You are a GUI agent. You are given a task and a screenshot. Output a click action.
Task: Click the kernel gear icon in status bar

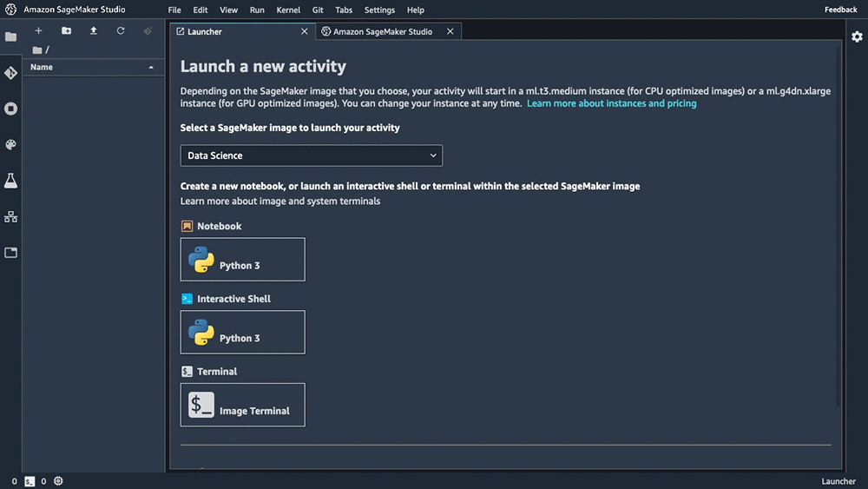pyautogui.click(x=58, y=480)
